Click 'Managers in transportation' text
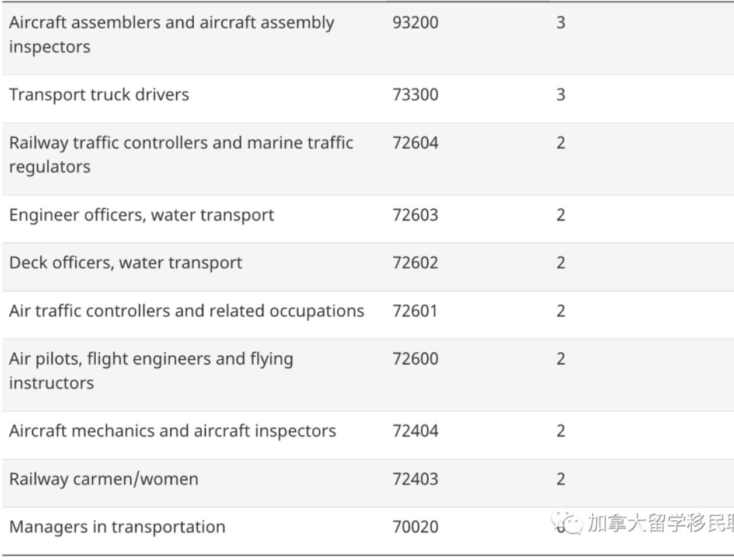 click(117, 527)
